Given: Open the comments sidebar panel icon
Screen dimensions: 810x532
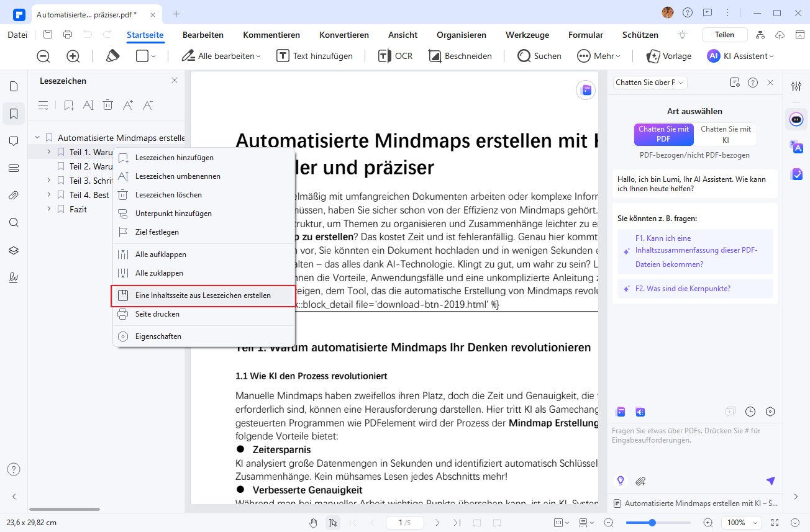Looking at the screenshot, I should pyautogui.click(x=14, y=141).
